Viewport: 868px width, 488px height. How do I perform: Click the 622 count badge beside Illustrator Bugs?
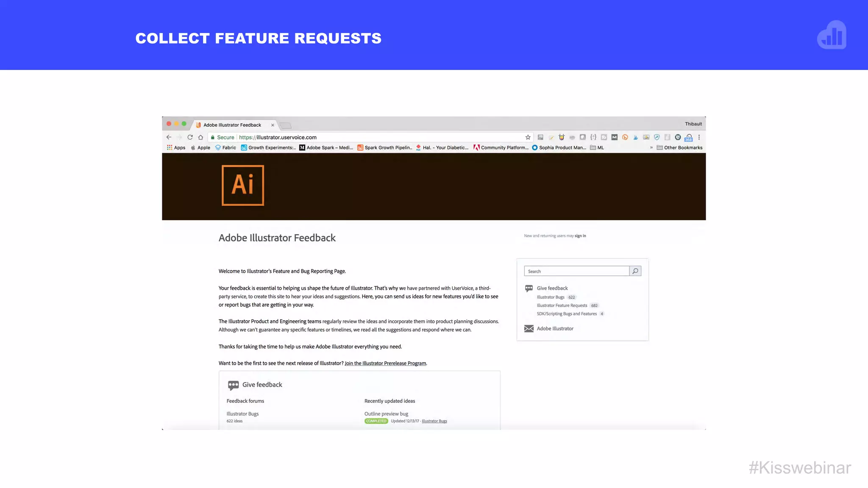(x=572, y=297)
